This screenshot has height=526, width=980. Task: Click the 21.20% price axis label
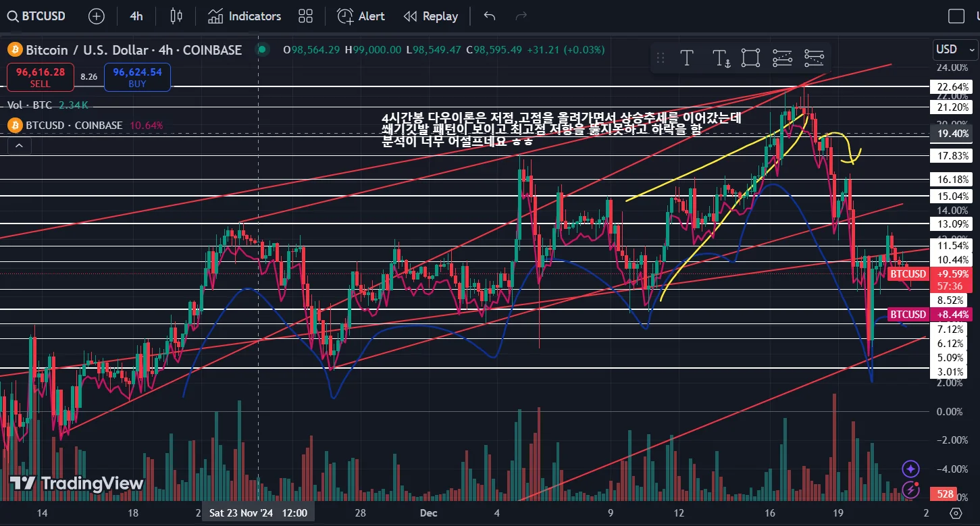(953, 107)
